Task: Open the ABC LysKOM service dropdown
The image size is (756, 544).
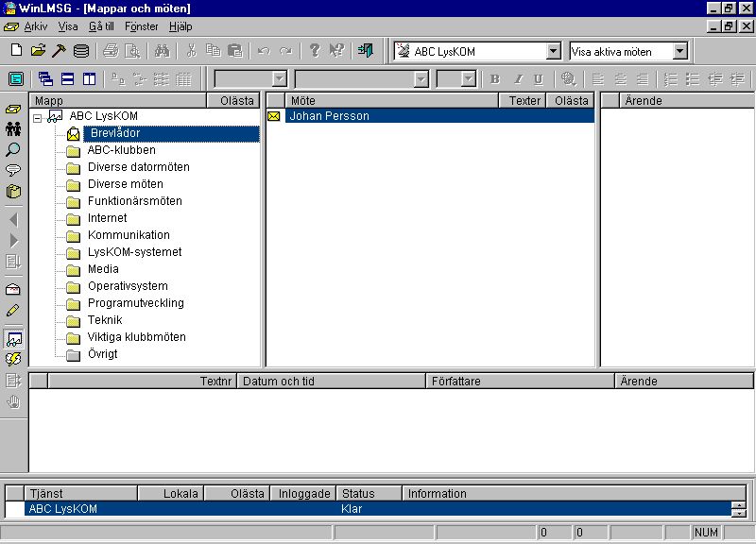Action: click(554, 51)
